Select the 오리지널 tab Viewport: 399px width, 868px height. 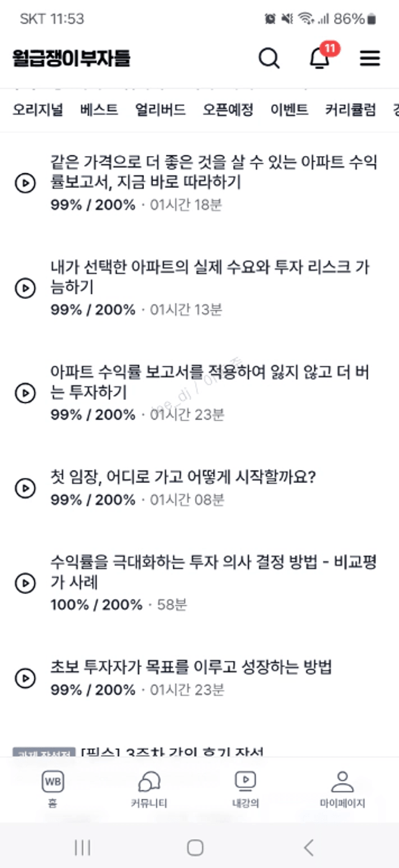tap(38, 110)
